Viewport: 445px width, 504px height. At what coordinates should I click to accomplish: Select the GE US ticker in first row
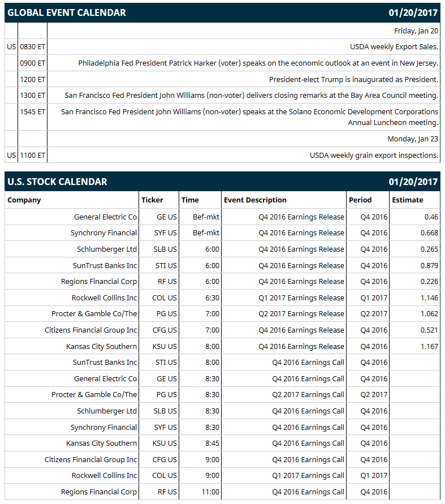pos(166,217)
